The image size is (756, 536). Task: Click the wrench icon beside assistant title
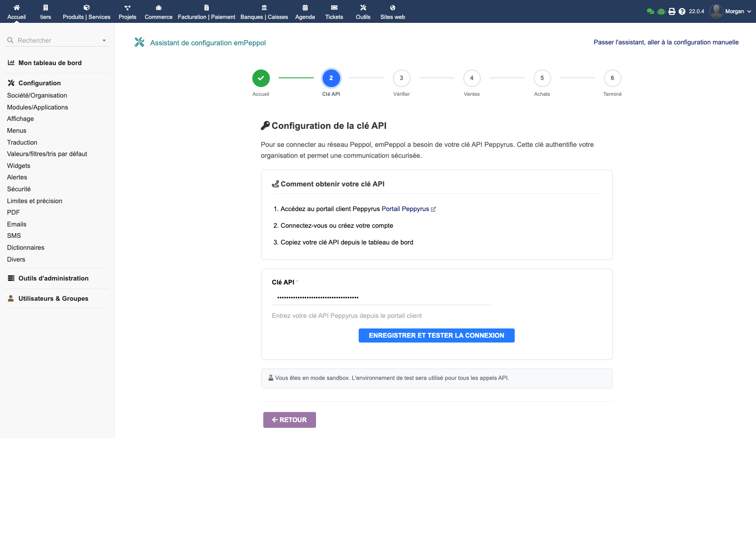(x=139, y=42)
